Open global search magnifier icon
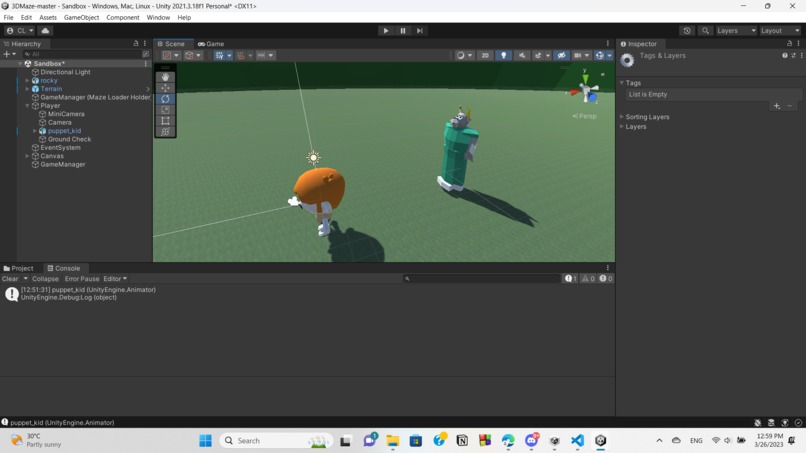Viewport: 806px width, 453px height. point(705,30)
